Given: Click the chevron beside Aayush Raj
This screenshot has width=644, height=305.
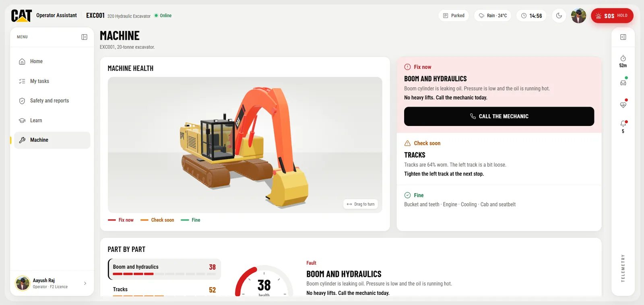Looking at the screenshot, I should coord(85,283).
